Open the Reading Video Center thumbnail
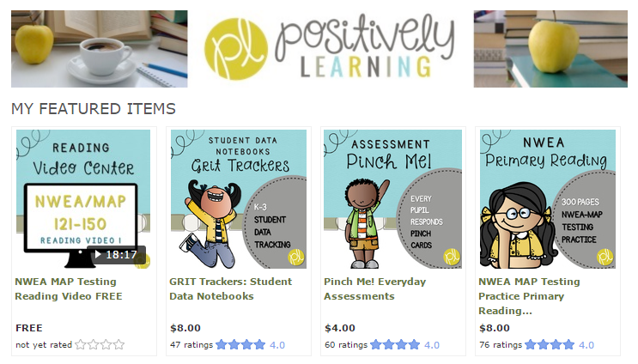The height and width of the screenshot is (364, 638). point(83,199)
